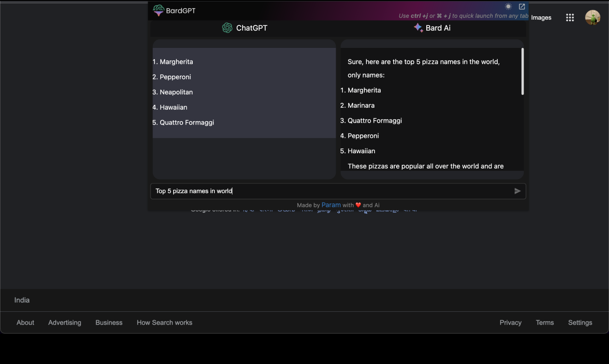
Task: Open the Google account avatar
Action: 593,18
